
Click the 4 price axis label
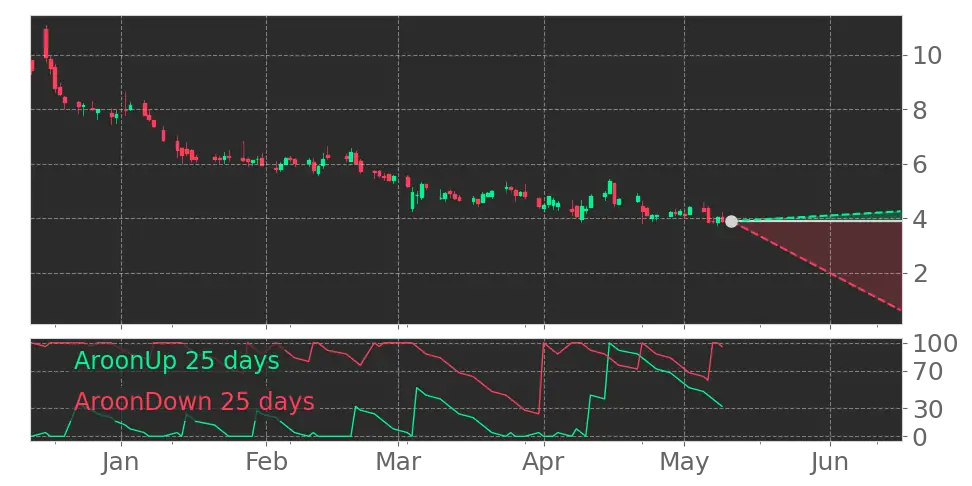(x=918, y=219)
